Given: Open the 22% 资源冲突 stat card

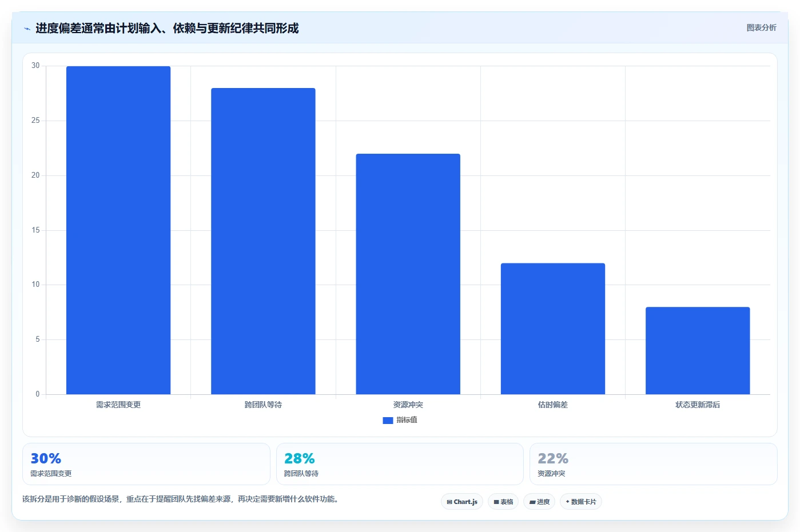Looking at the screenshot, I should (x=654, y=464).
